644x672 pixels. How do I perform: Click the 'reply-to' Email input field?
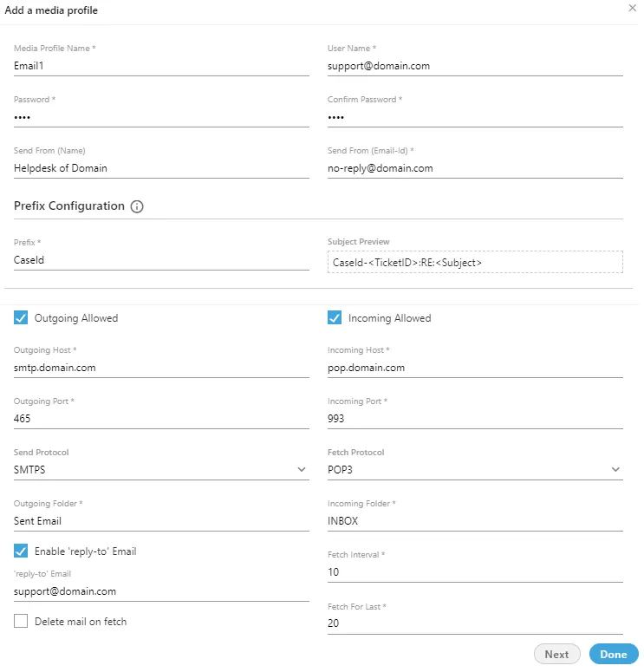pos(161,592)
